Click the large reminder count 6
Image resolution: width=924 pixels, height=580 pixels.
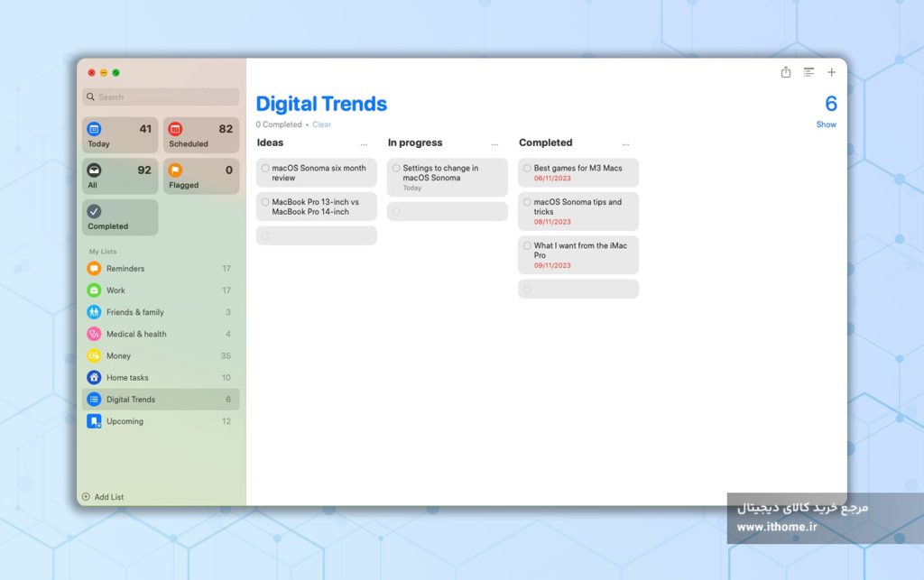coord(831,104)
